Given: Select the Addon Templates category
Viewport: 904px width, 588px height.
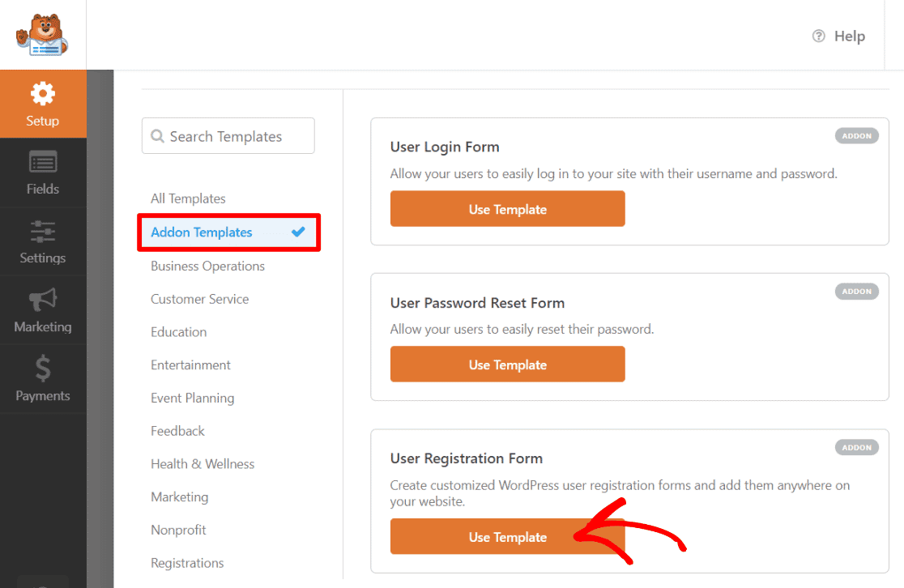Looking at the screenshot, I should coord(202,232).
